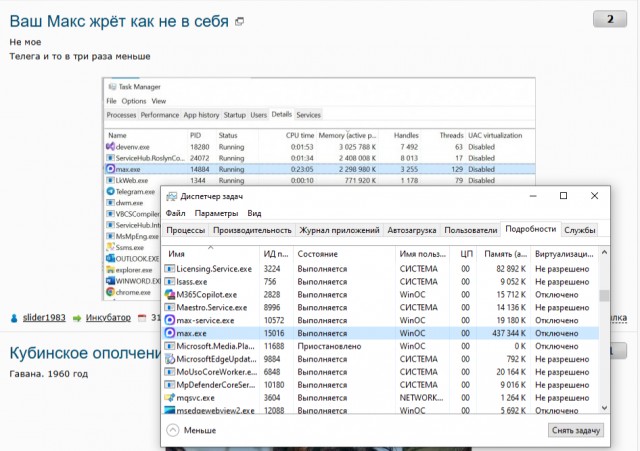Click the WINWORD.EXE icon

[x=110, y=281]
